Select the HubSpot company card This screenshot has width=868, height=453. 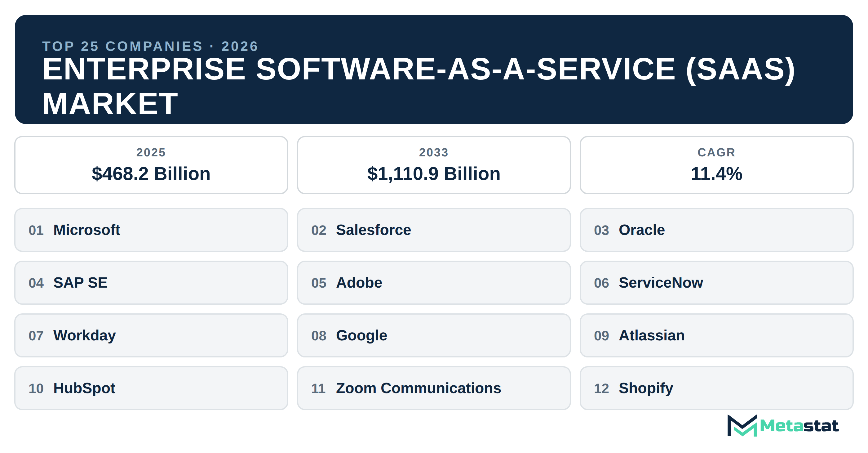pos(151,388)
